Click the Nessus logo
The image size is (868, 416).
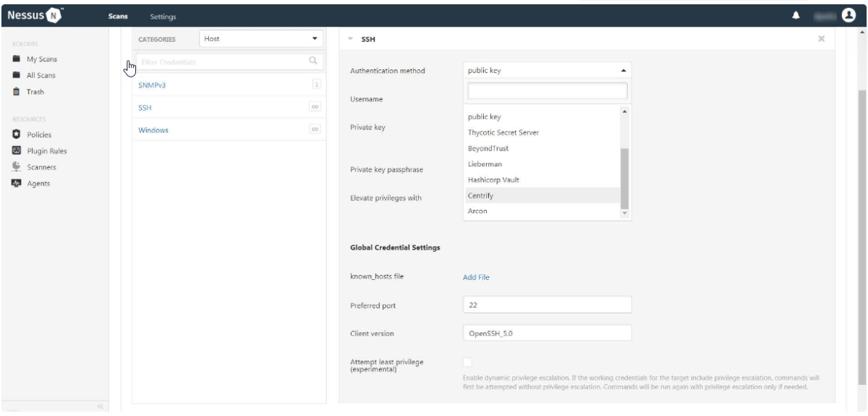point(40,15)
